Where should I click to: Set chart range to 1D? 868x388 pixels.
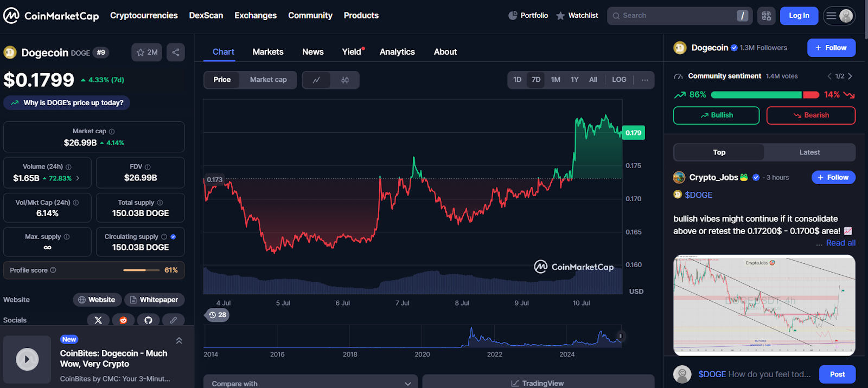(x=518, y=80)
